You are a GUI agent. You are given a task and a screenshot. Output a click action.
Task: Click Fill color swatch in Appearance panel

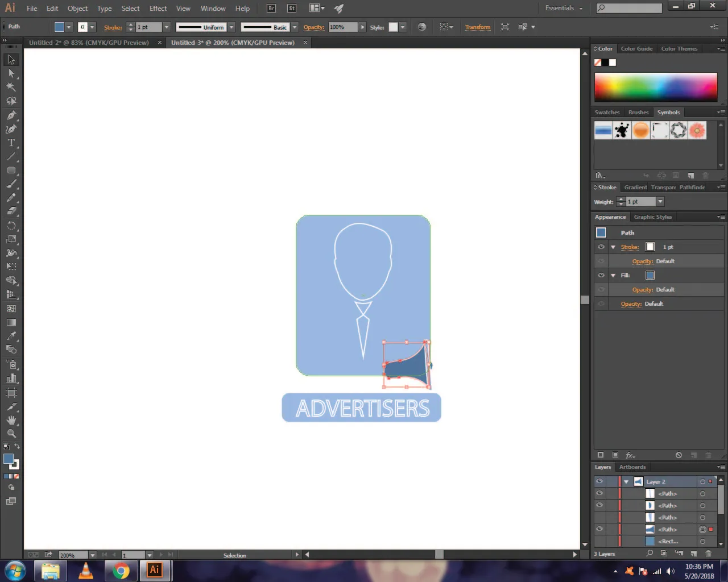pos(650,275)
